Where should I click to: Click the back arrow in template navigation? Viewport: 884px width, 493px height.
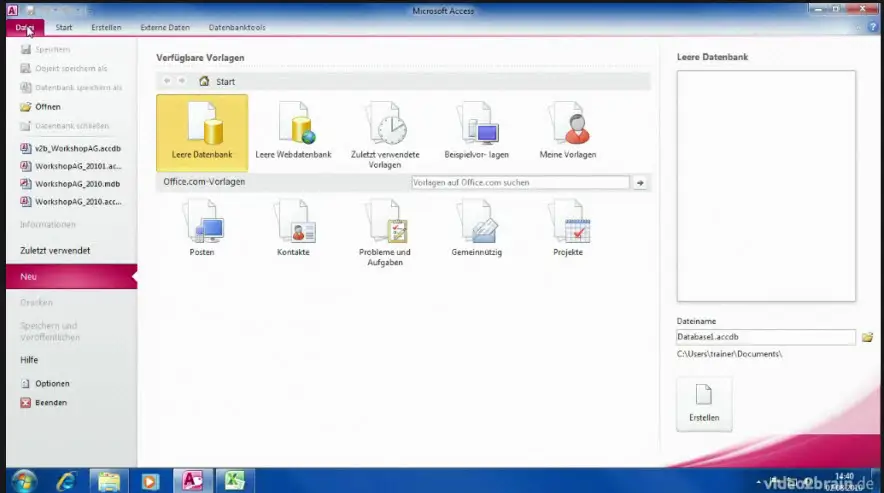pos(167,81)
